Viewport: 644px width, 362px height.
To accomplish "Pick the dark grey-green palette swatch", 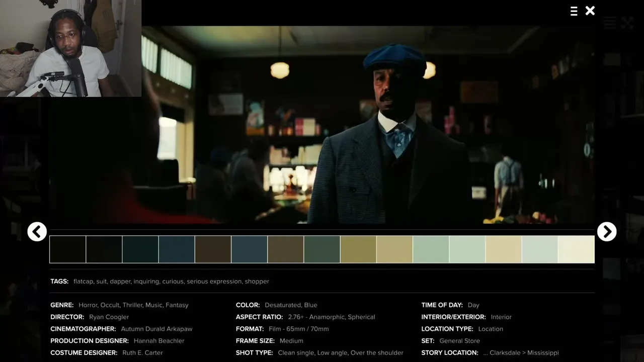I will click(322, 249).
